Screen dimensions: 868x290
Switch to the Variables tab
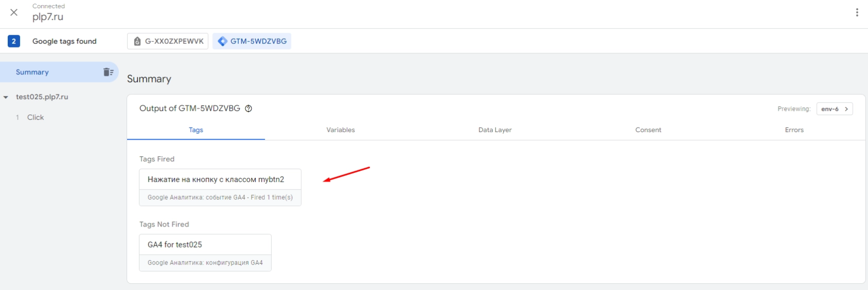[340, 130]
